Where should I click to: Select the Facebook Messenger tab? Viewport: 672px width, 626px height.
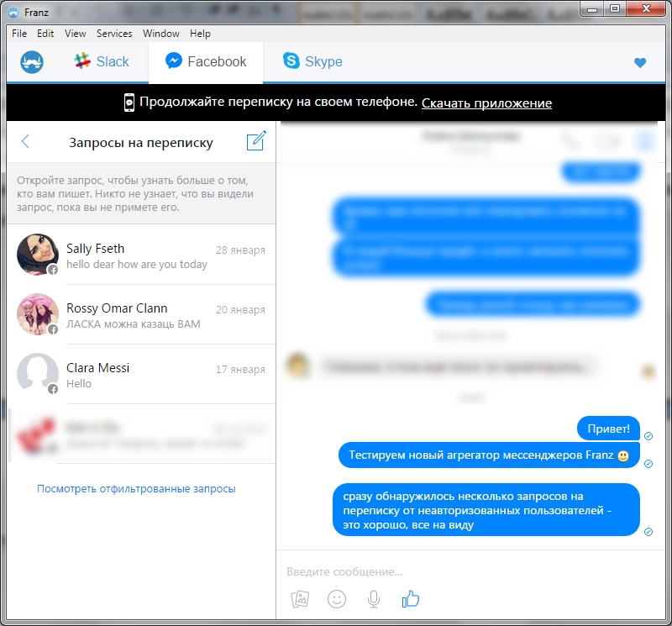[x=206, y=61]
